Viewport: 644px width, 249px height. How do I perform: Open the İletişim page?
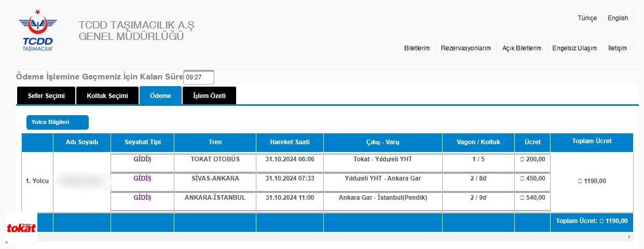(x=618, y=48)
